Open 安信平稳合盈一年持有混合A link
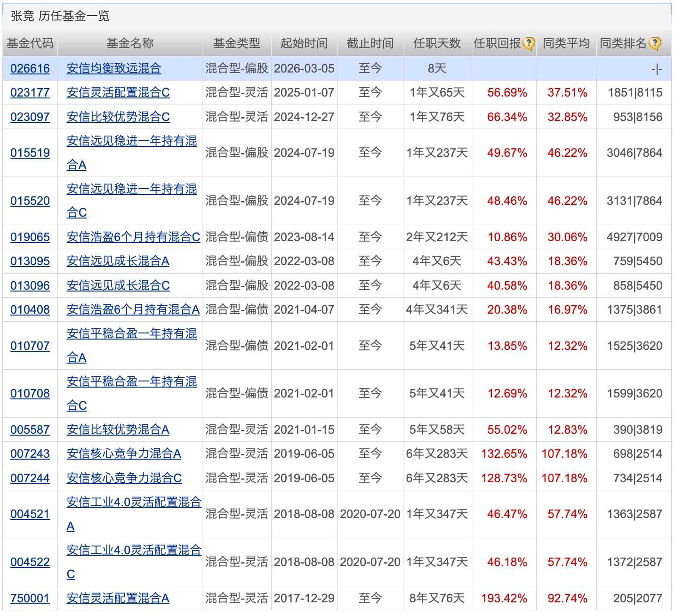 [131, 334]
